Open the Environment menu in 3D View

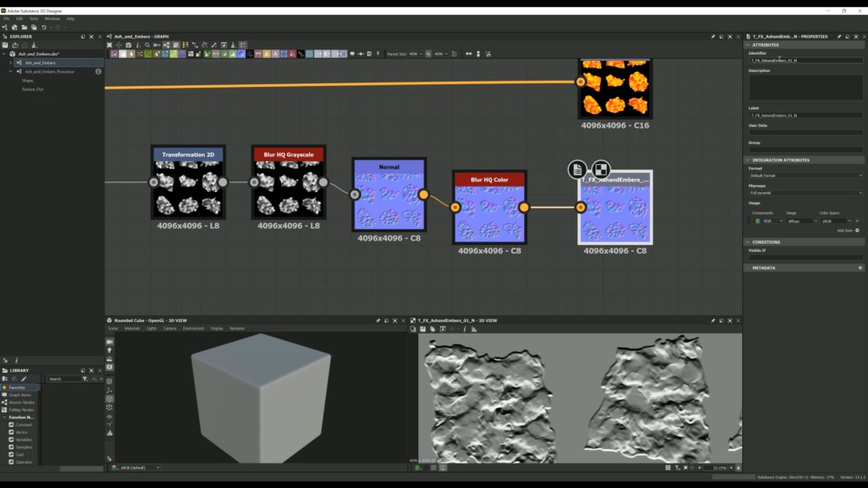tap(194, 328)
